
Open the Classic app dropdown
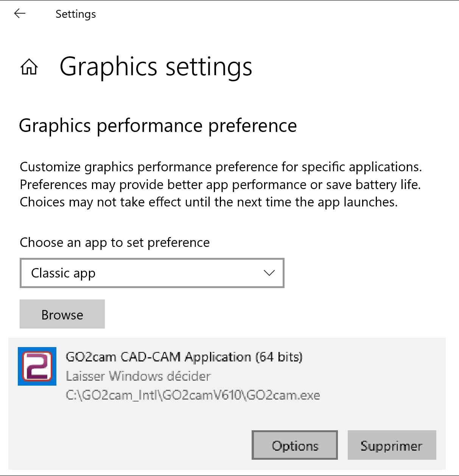point(152,273)
